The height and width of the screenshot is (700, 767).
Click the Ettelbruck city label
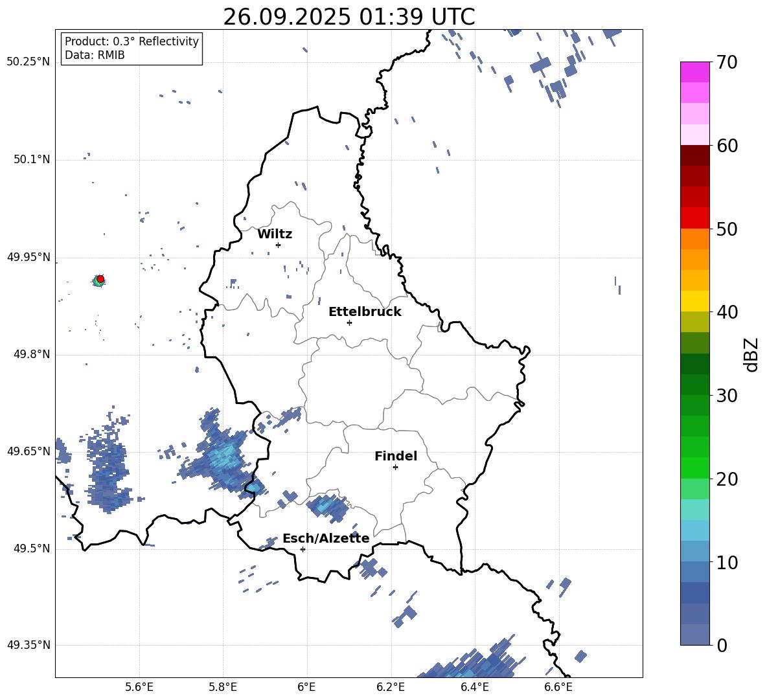click(365, 312)
